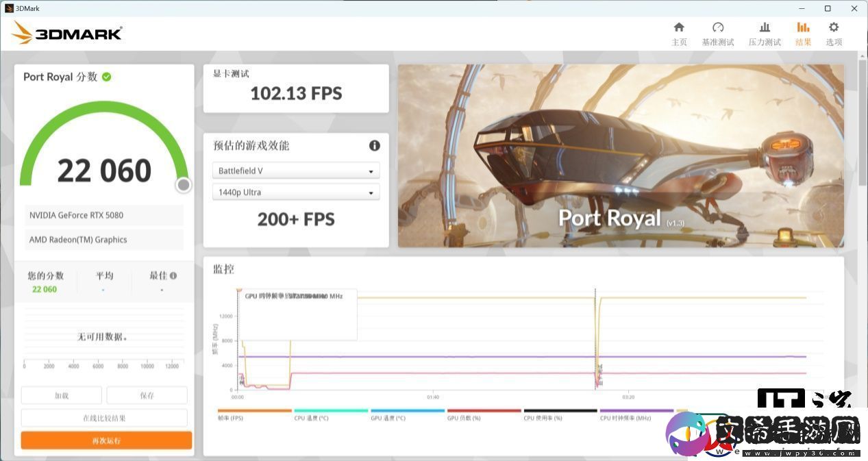Click the 22 060 score in gauge
Screen dimensions: 868x461
pyautogui.click(x=104, y=171)
